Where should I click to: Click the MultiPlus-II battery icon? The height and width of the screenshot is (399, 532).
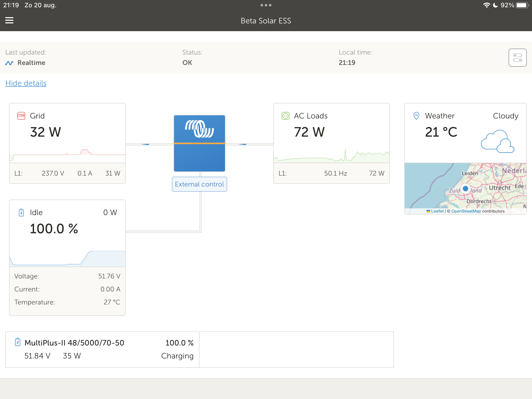pos(18,342)
